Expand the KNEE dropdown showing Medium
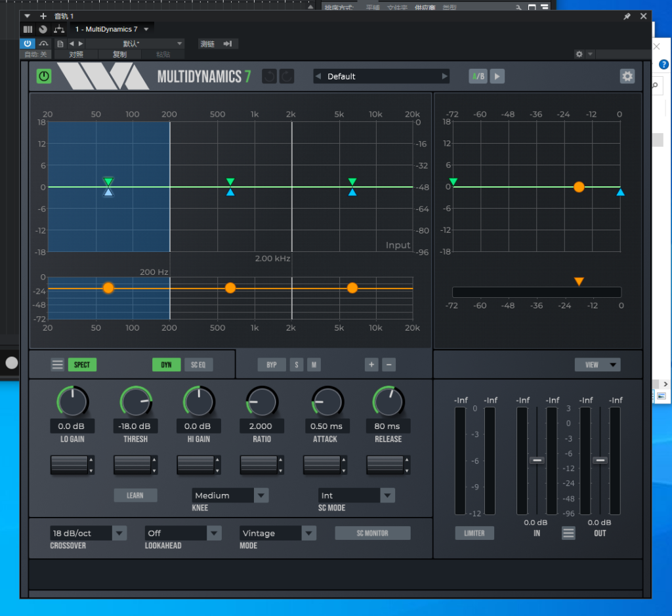 (261, 495)
